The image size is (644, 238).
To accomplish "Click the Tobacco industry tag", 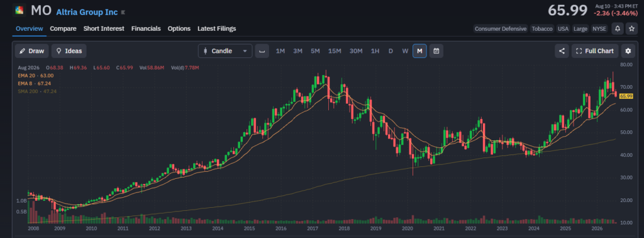I will (541, 29).
